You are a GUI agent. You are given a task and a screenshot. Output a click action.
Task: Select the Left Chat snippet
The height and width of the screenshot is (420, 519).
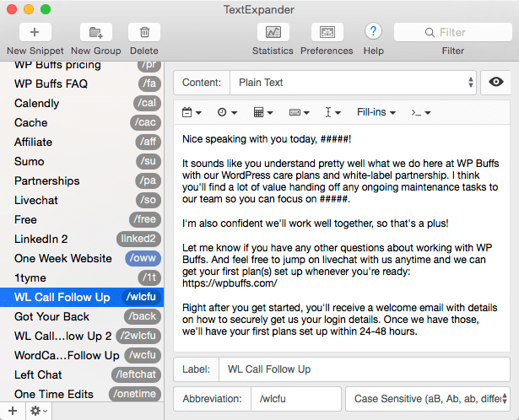(82, 374)
